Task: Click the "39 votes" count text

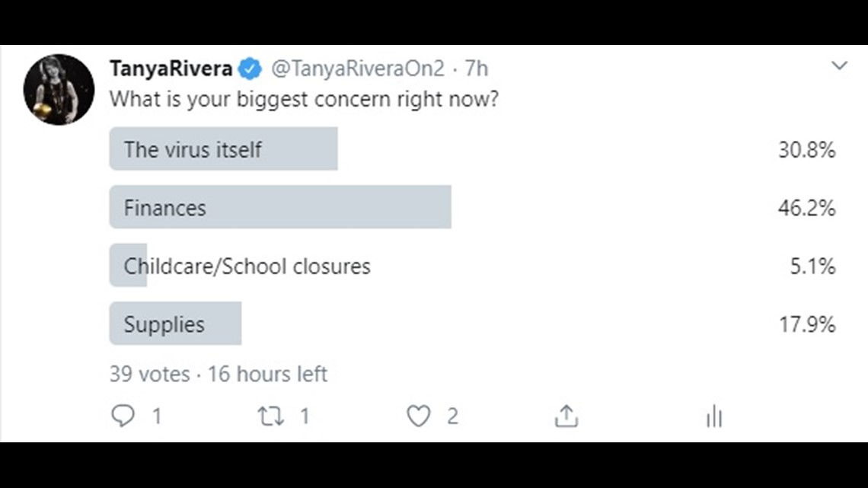Action: [x=149, y=375]
